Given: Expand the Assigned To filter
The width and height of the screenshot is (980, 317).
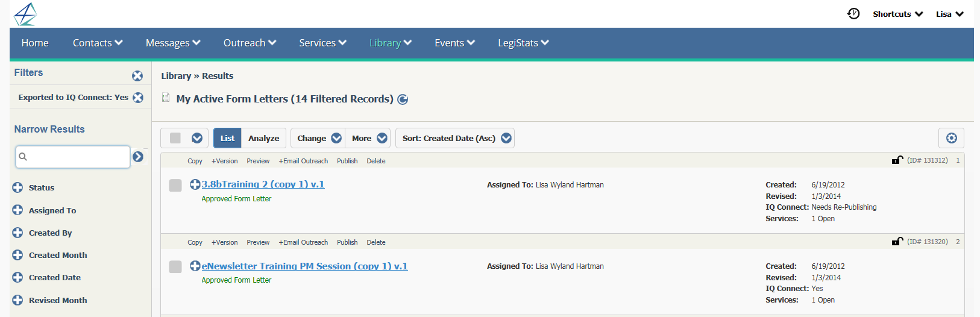Looking at the screenshot, I should (x=17, y=210).
